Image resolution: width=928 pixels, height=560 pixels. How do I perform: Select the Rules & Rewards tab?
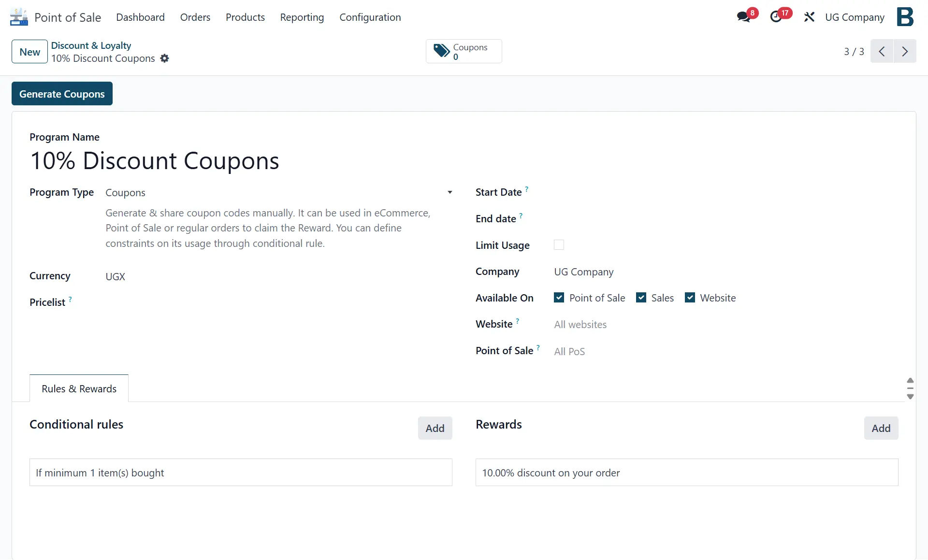point(79,388)
